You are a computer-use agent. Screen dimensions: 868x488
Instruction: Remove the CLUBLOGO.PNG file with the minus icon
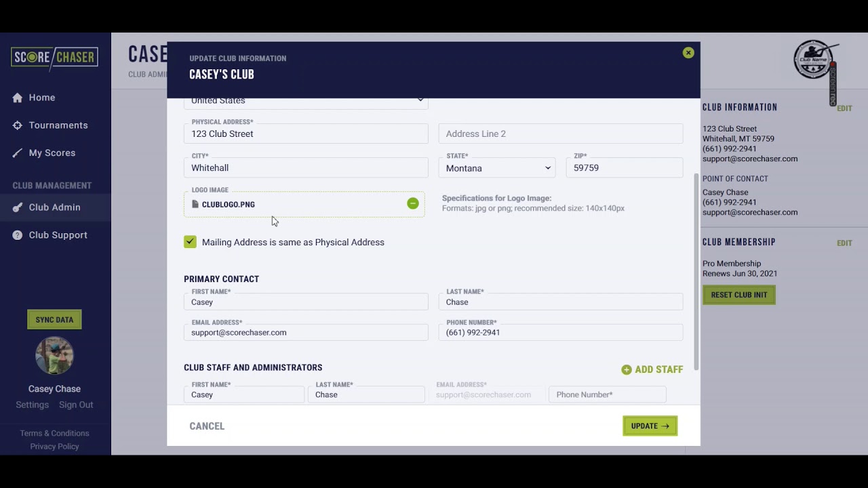click(x=413, y=203)
